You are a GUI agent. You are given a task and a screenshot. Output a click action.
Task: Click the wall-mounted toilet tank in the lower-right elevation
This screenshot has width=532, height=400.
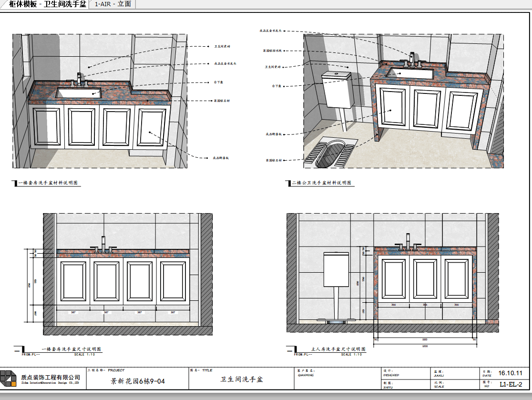(336, 270)
